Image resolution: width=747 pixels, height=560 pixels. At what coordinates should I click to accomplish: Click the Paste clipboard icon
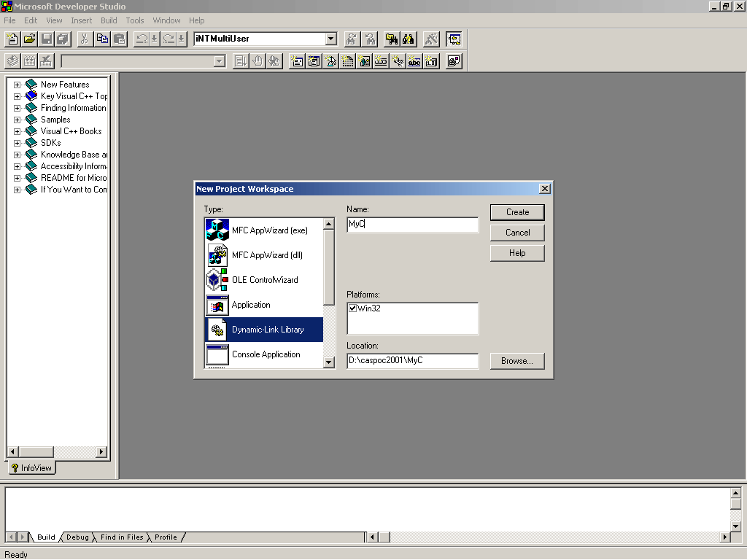119,39
